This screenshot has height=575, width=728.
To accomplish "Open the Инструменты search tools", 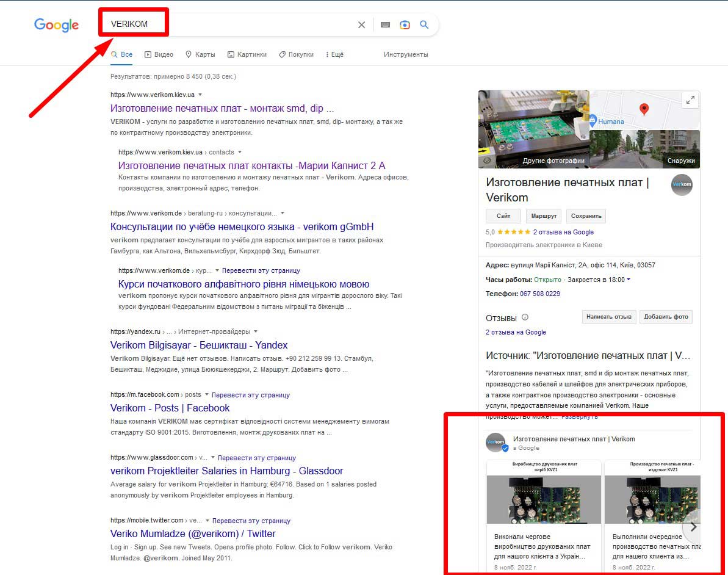I will (406, 54).
